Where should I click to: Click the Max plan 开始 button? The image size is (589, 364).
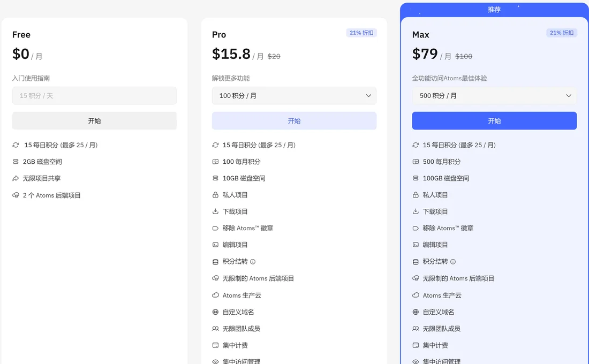494,121
